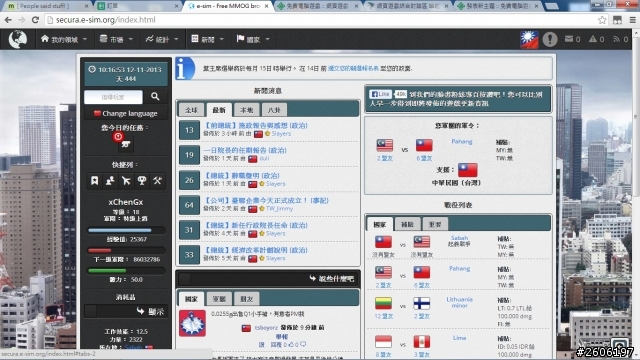Select the 本地 local news tab

[x=247, y=110]
